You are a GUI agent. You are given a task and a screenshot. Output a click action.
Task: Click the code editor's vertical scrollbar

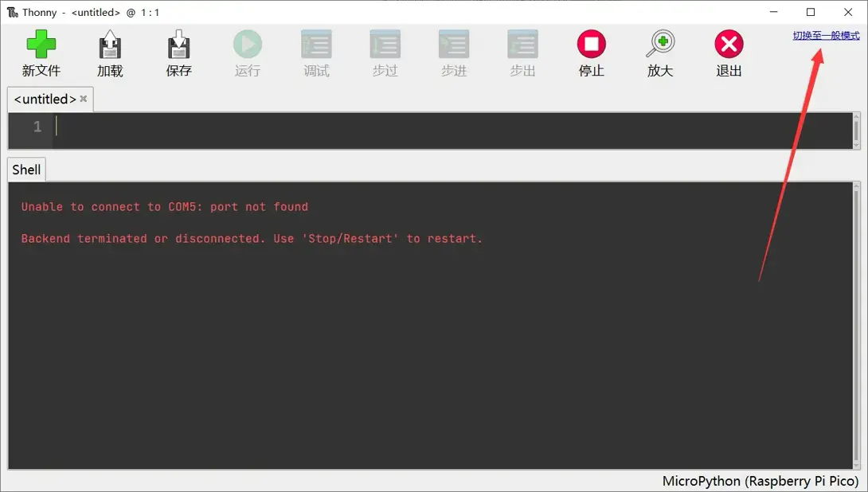coord(856,130)
